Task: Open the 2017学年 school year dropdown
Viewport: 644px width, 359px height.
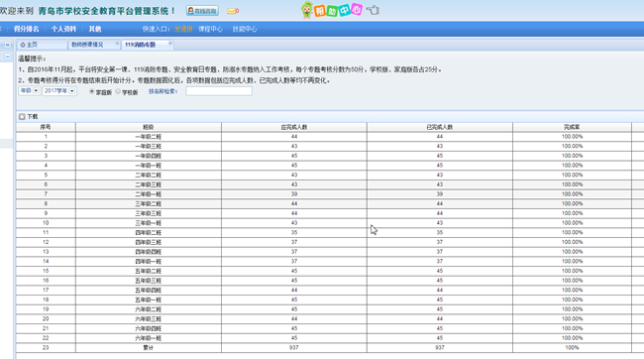Action: click(x=59, y=91)
